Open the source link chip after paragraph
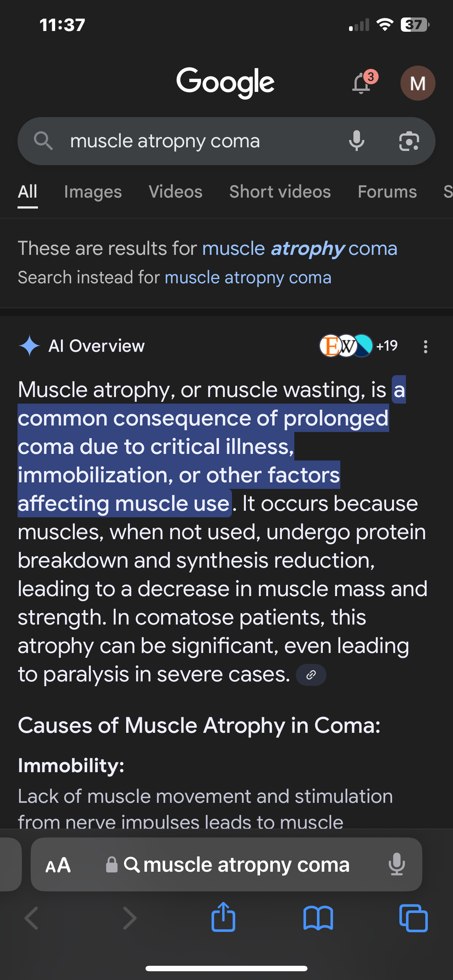Image resolution: width=453 pixels, height=980 pixels. (x=311, y=675)
